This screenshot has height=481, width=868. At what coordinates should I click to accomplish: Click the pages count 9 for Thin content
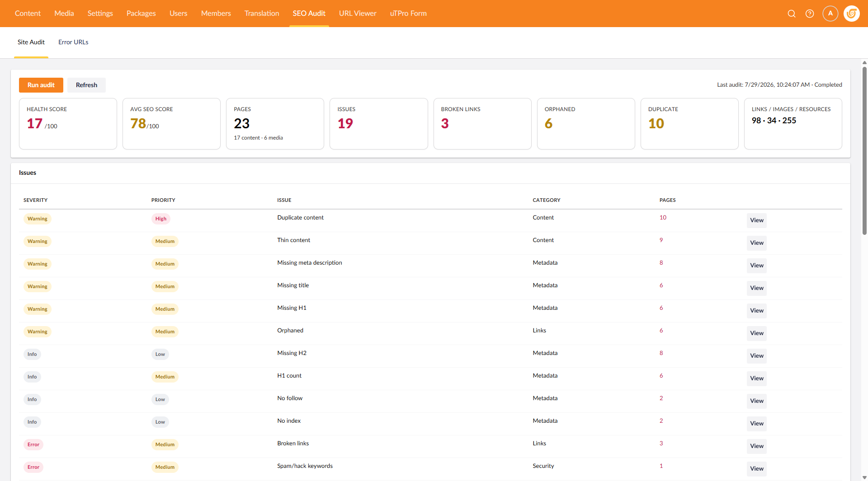click(661, 240)
